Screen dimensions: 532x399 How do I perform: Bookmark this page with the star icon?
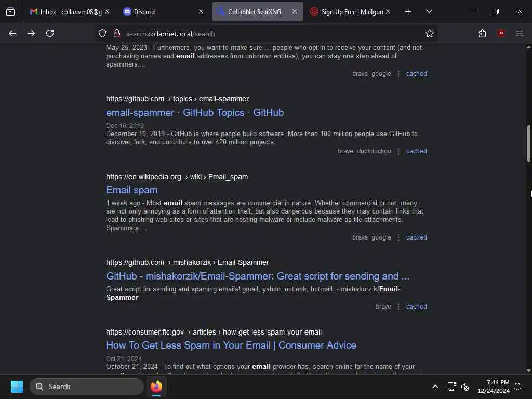430,34
